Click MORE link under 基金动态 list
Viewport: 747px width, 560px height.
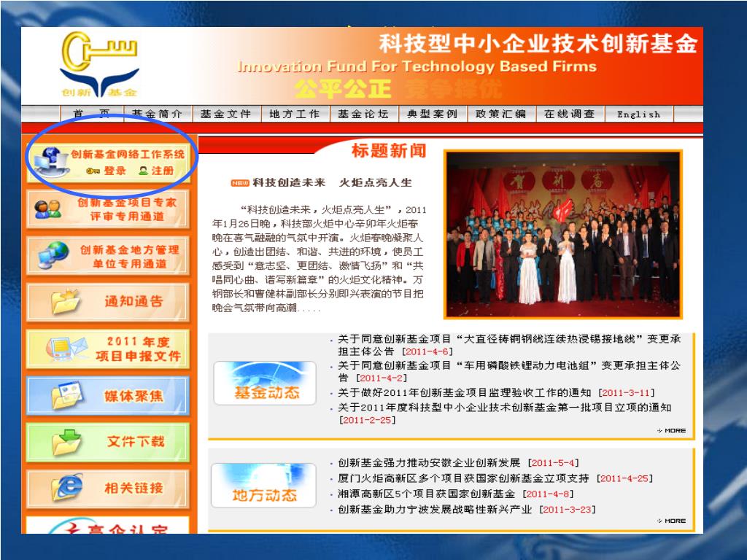click(x=672, y=430)
